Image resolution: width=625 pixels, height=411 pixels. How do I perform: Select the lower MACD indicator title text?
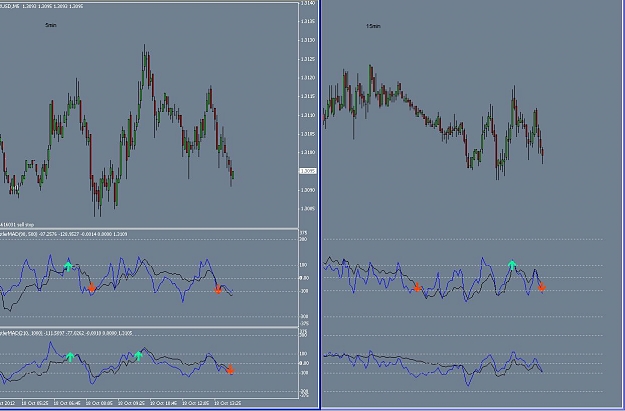(66, 333)
